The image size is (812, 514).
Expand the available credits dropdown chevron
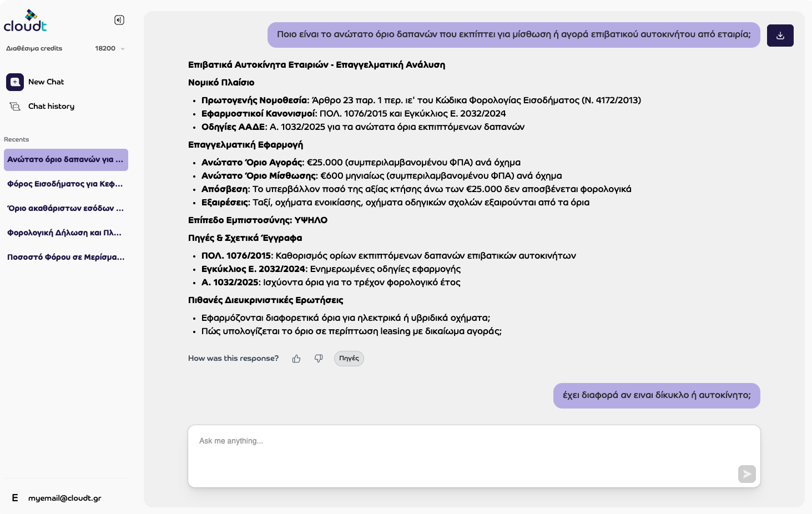click(123, 49)
